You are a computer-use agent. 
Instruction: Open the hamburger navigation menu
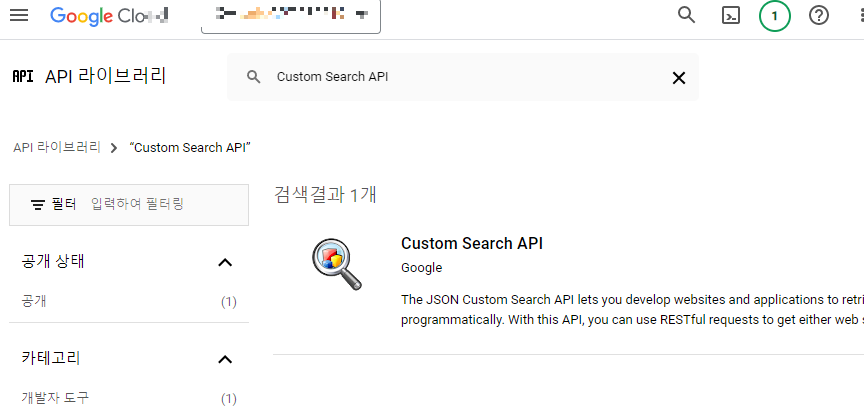pos(19,15)
